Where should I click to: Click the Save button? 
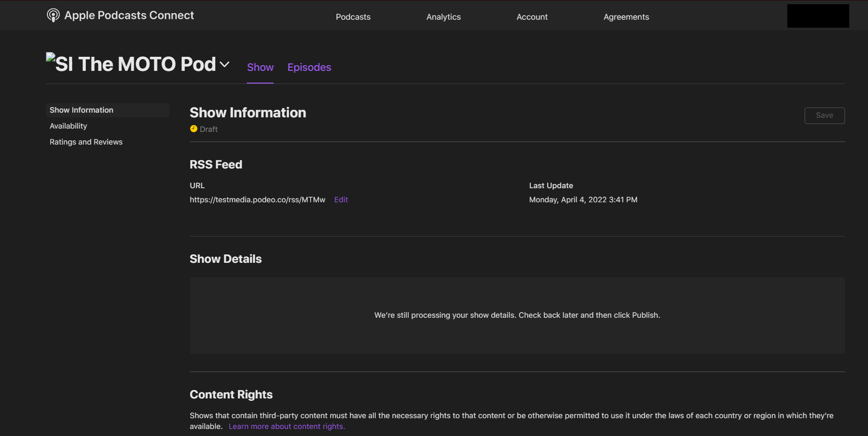(x=824, y=115)
